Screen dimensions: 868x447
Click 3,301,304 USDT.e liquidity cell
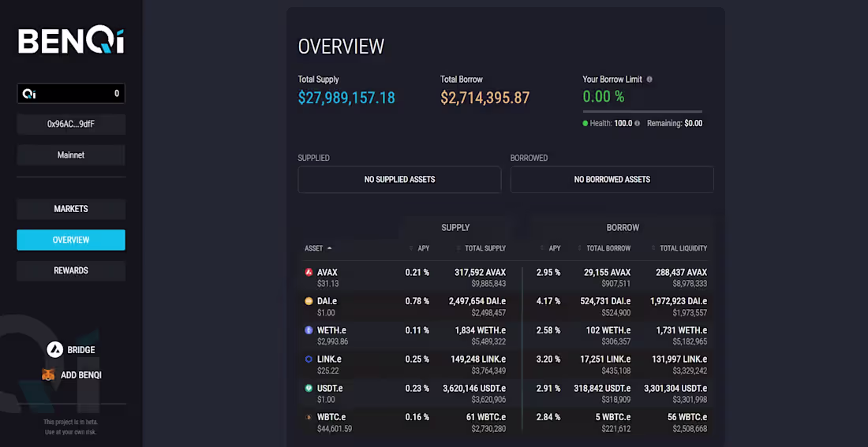tap(675, 389)
